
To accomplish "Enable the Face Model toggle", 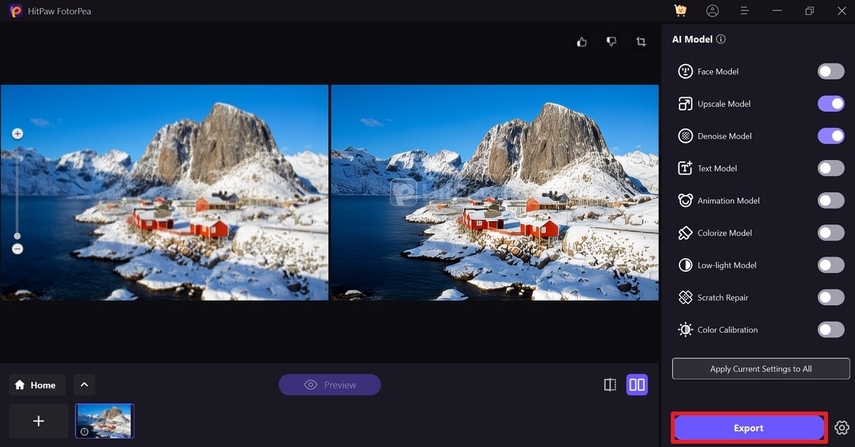I will point(831,71).
